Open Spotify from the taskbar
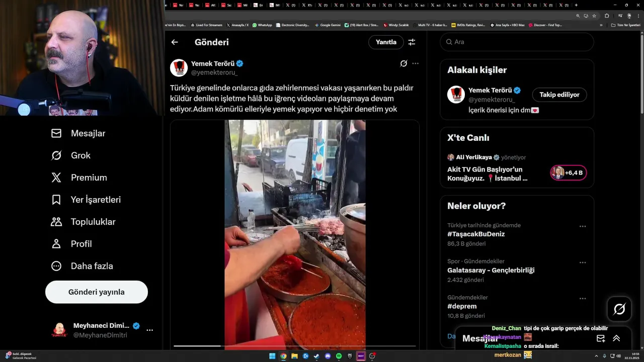 (339, 356)
